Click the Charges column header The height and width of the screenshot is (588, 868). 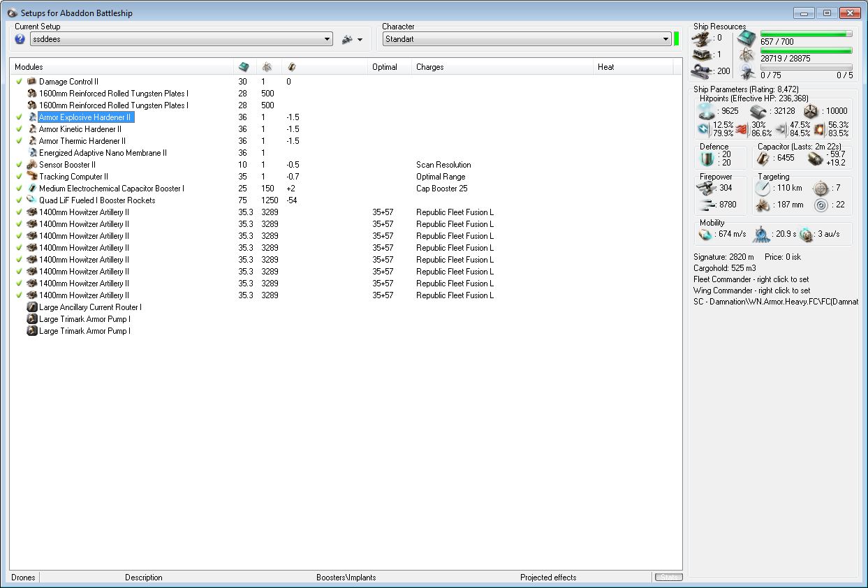502,67
